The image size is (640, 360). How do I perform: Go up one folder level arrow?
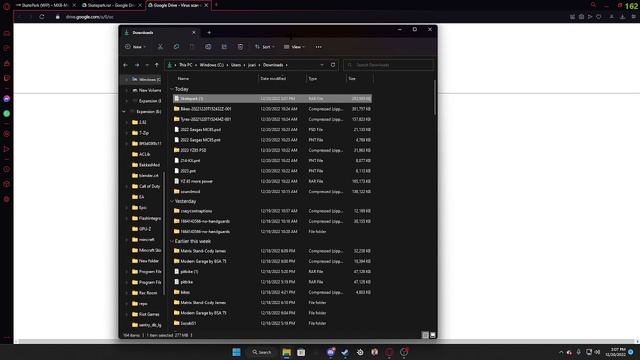click(157, 65)
